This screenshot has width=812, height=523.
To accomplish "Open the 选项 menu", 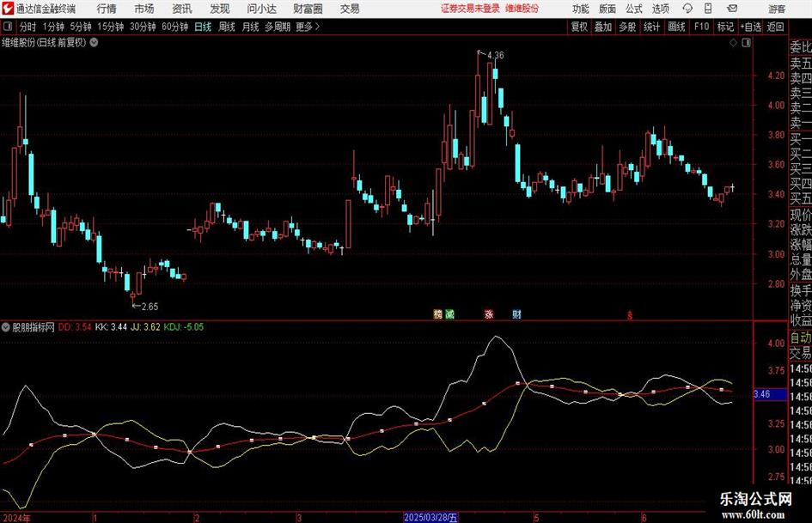I will [660, 9].
